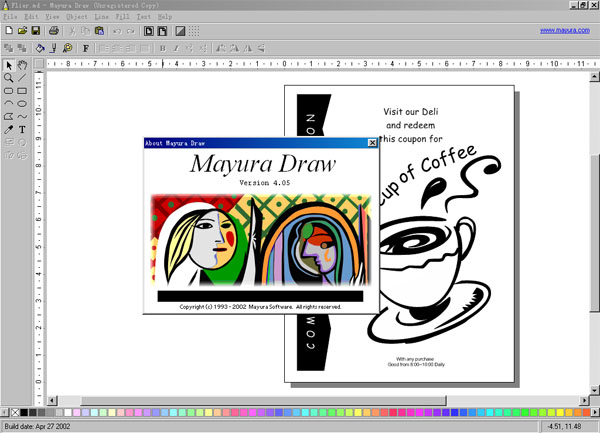Click the Redo arrow icon
Viewport: 600px width, 433px height.
tap(131, 31)
